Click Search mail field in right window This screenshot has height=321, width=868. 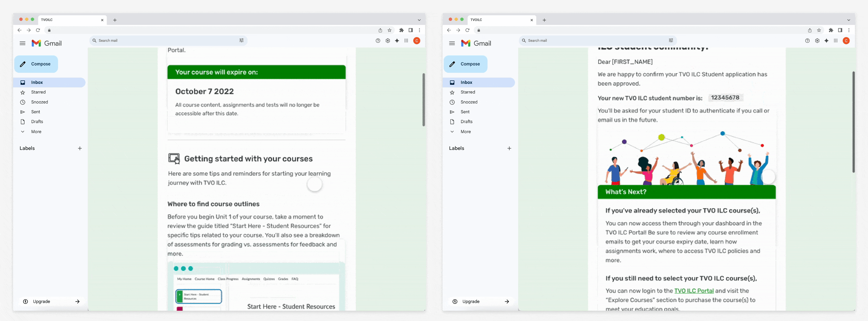tap(597, 41)
